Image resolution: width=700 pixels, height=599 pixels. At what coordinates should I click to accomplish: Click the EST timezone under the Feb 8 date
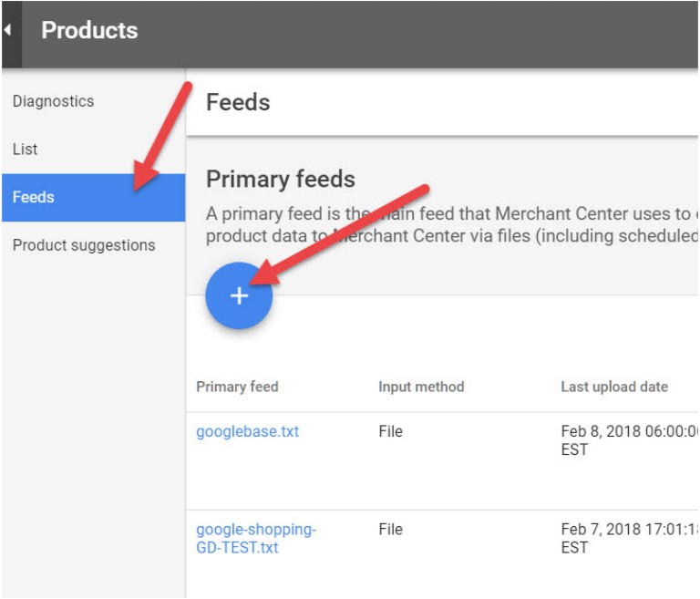click(x=574, y=449)
